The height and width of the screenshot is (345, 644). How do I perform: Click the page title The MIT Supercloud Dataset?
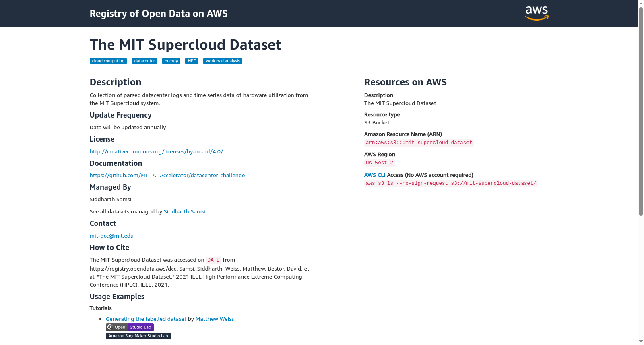185,45
